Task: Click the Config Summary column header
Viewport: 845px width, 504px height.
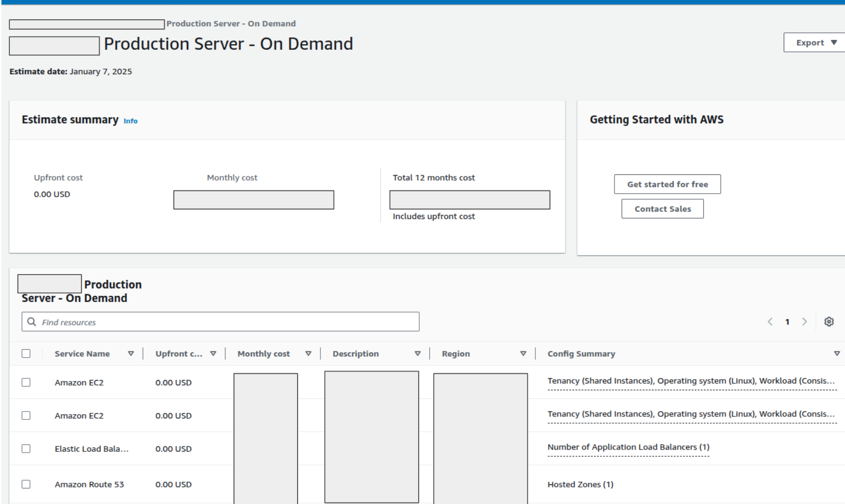Action: 581,353
